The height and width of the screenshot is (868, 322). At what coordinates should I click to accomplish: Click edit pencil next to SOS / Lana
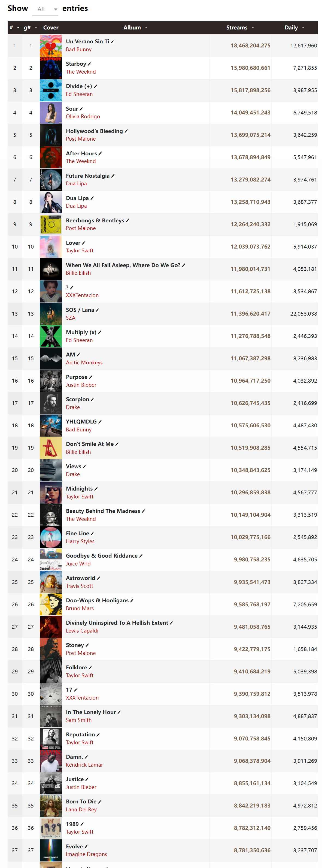(97, 310)
